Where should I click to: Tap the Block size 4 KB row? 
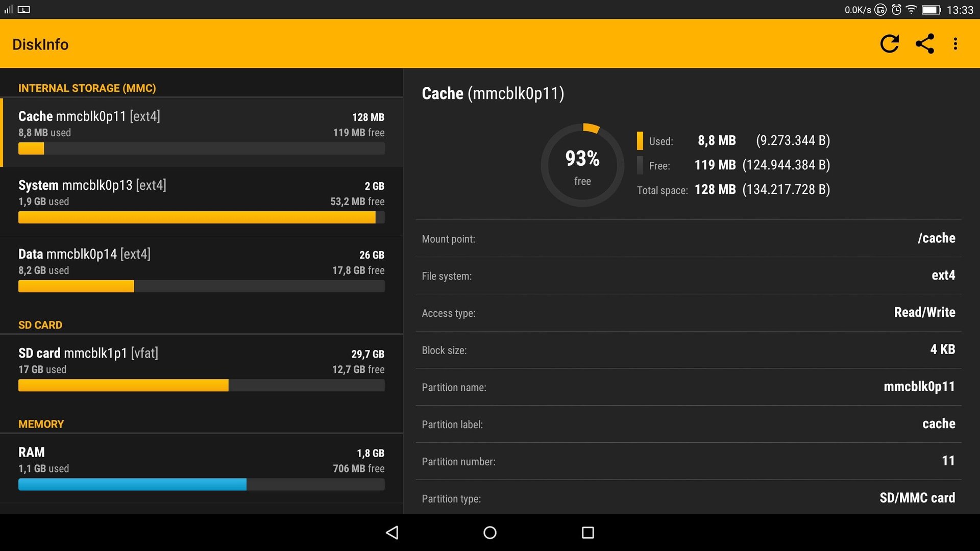[x=689, y=350]
